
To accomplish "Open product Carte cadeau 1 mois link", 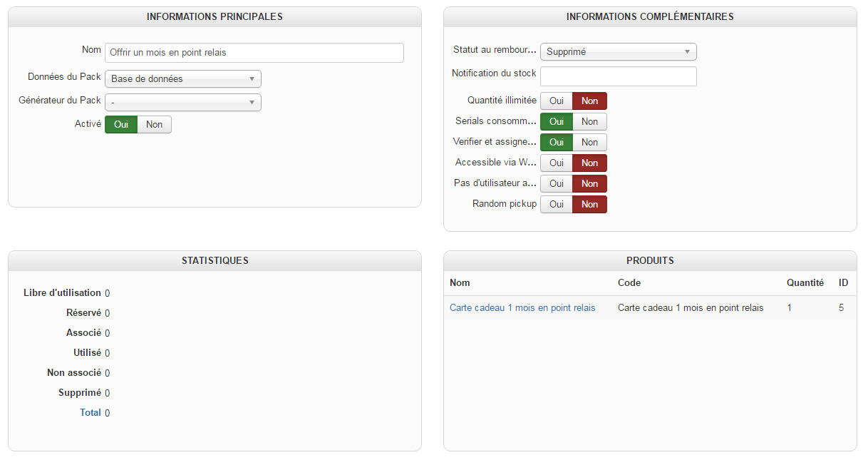I will point(522,308).
